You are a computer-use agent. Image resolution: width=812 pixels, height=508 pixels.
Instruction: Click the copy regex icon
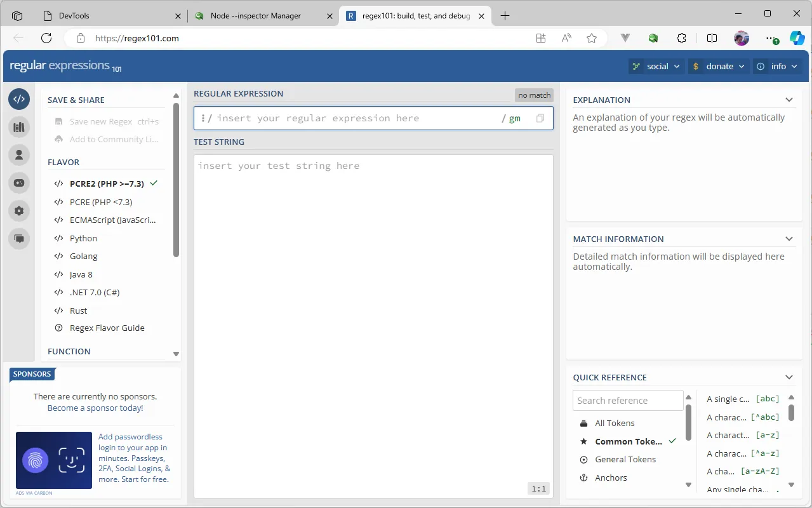click(540, 118)
